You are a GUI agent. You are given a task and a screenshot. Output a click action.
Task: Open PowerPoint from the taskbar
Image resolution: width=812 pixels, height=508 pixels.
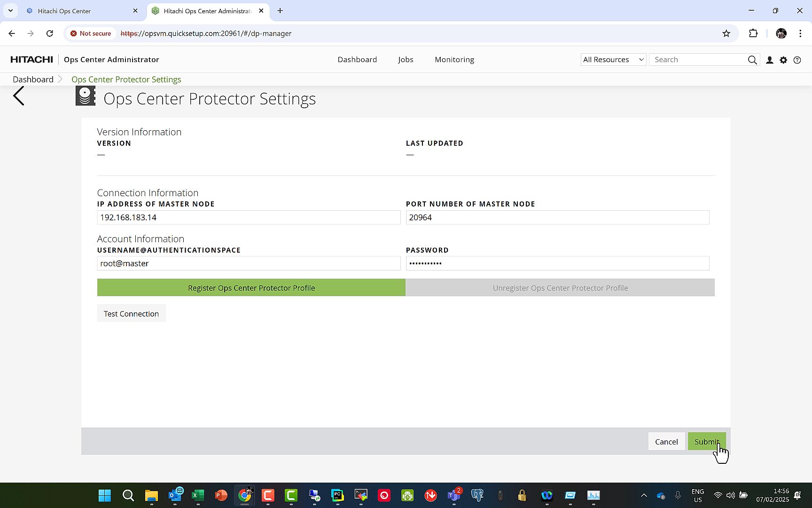tap(221, 495)
